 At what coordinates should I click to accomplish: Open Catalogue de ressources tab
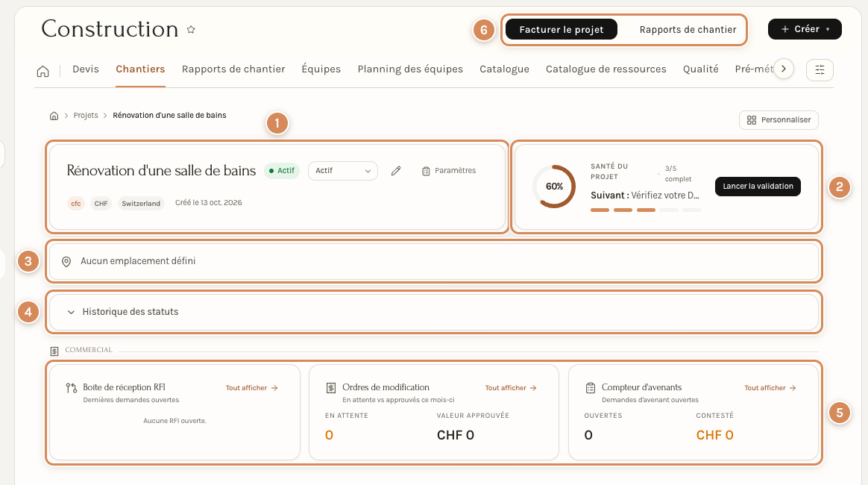[x=606, y=69]
